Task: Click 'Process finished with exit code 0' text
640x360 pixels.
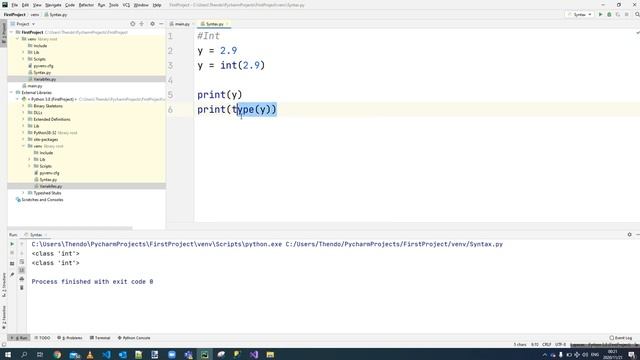Action: 92,282
